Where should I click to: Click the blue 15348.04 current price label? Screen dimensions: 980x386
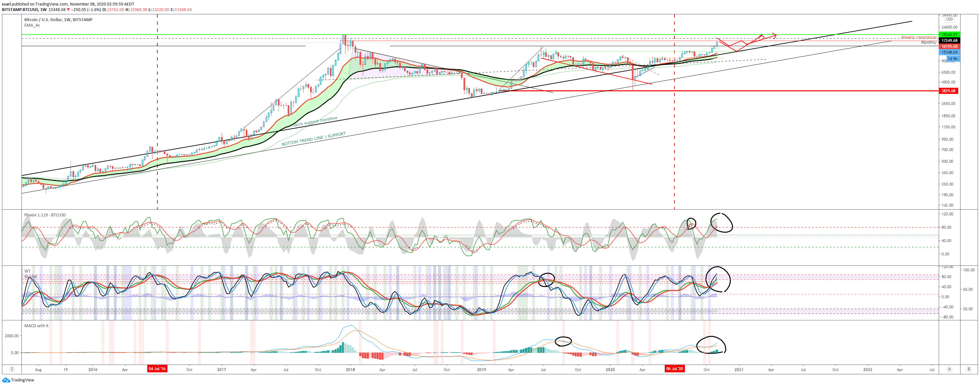[949, 53]
